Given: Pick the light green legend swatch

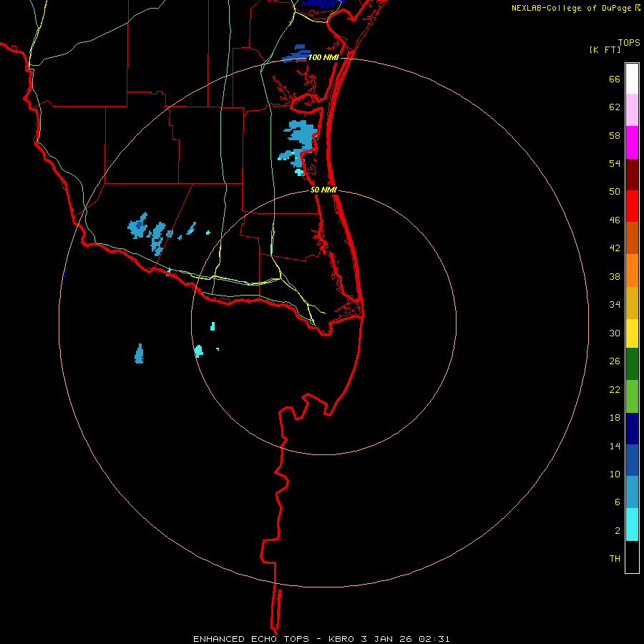Looking at the screenshot, I should click(x=632, y=396).
